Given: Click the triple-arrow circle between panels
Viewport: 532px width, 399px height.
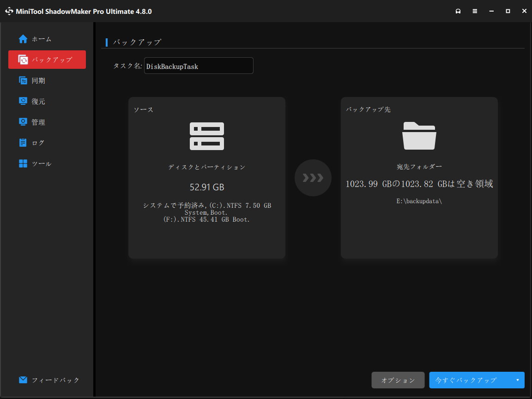Looking at the screenshot, I should click(313, 178).
